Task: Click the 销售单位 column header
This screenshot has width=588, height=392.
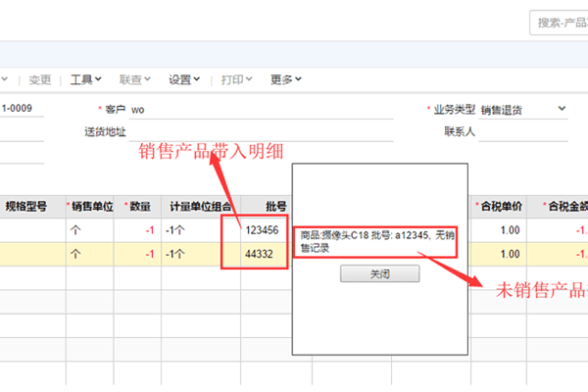Action: pos(90,206)
